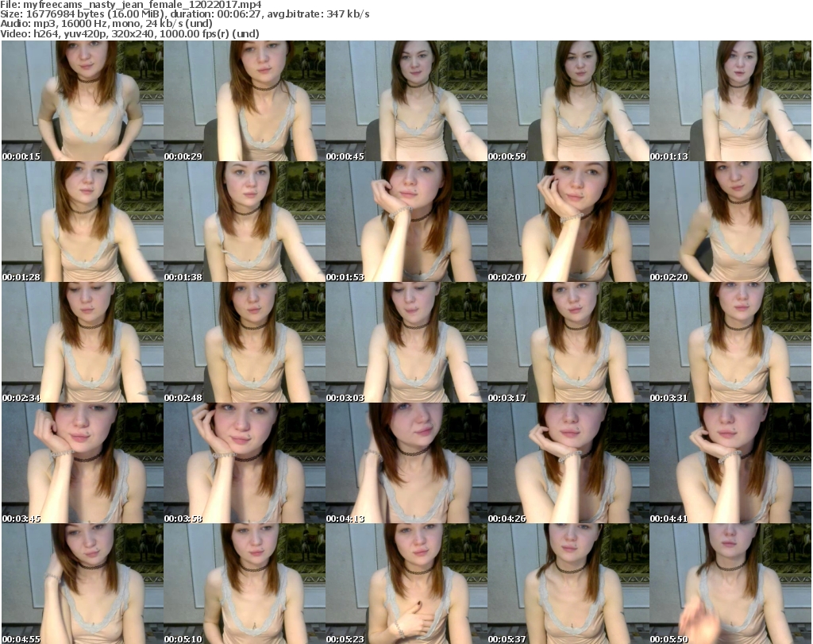The height and width of the screenshot is (644, 813).
Task: Select the thumbnail marked 00:05:10
Action: [245, 584]
